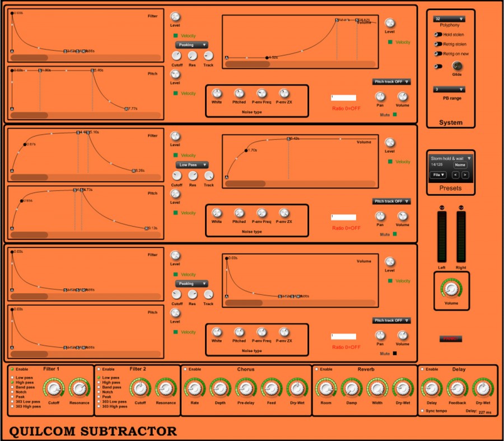Click the Delay Feedback knob
The width and height of the screenshot is (504, 441).
tap(457, 388)
